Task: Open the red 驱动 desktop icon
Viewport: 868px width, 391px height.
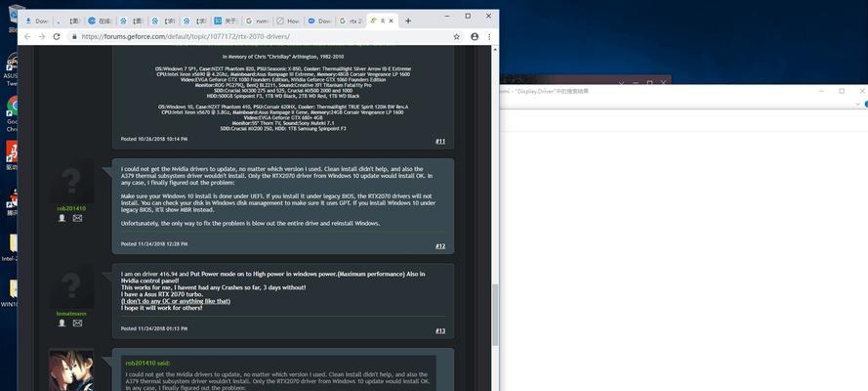Action: 12,155
